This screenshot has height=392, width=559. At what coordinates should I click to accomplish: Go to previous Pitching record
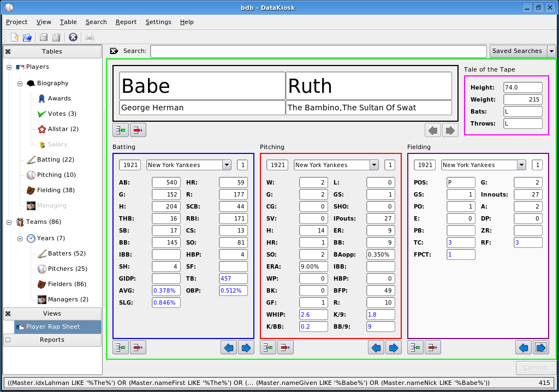376,347
